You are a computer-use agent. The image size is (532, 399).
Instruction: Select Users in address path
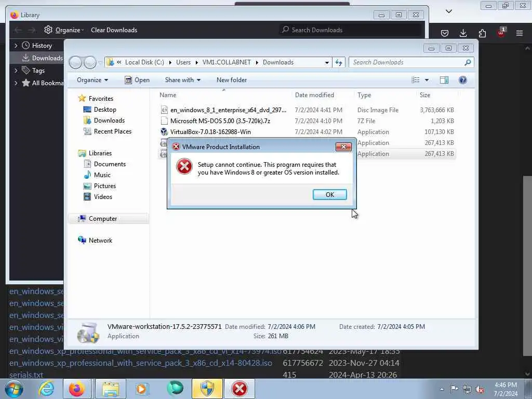click(x=183, y=62)
